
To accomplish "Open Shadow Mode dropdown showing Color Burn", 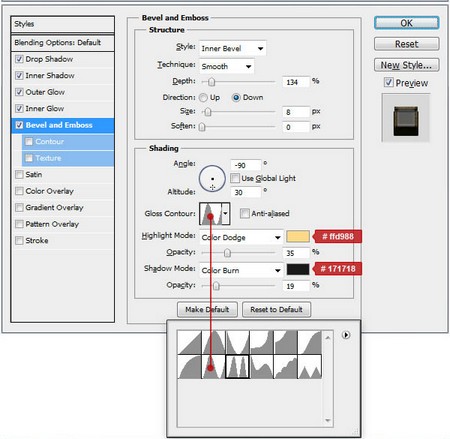I will click(x=241, y=270).
